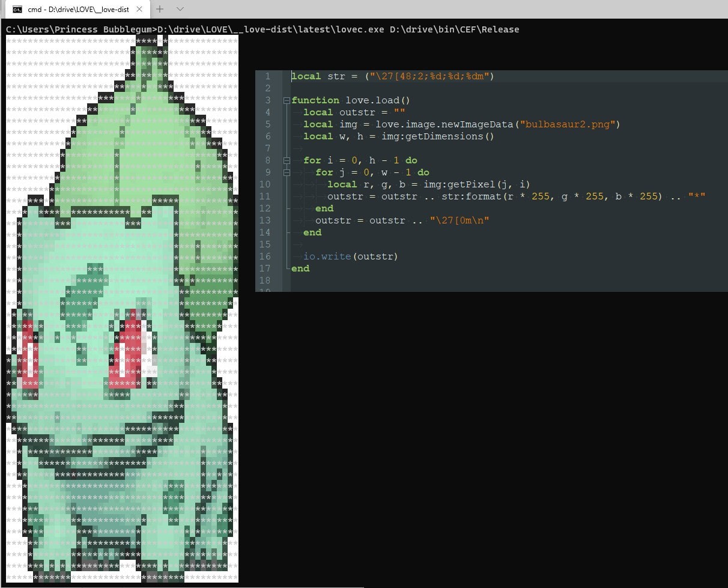Image resolution: width=728 pixels, height=588 pixels.
Task: Click the cmd icon on the terminal tab
Action: 18,10
